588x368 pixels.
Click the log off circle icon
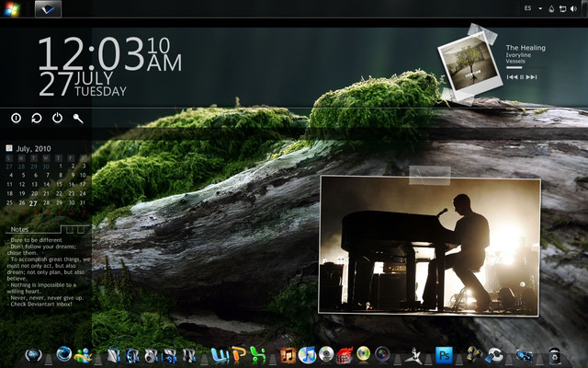point(17,118)
